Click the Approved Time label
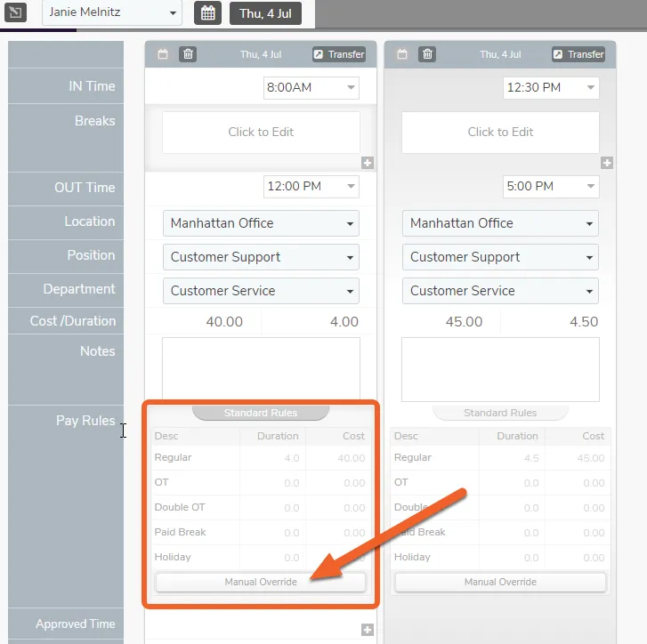Image resolution: width=647 pixels, height=644 pixels. click(x=75, y=624)
